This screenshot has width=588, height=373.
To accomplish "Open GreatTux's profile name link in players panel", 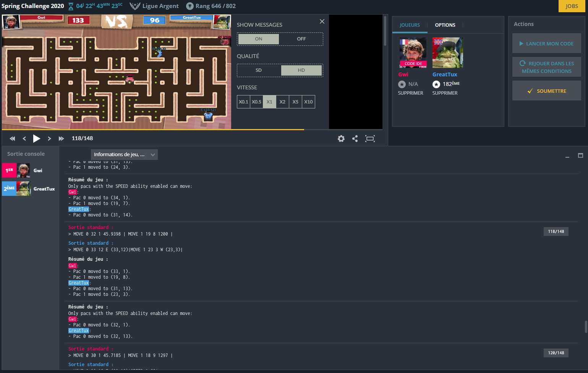I will tap(445, 74).
